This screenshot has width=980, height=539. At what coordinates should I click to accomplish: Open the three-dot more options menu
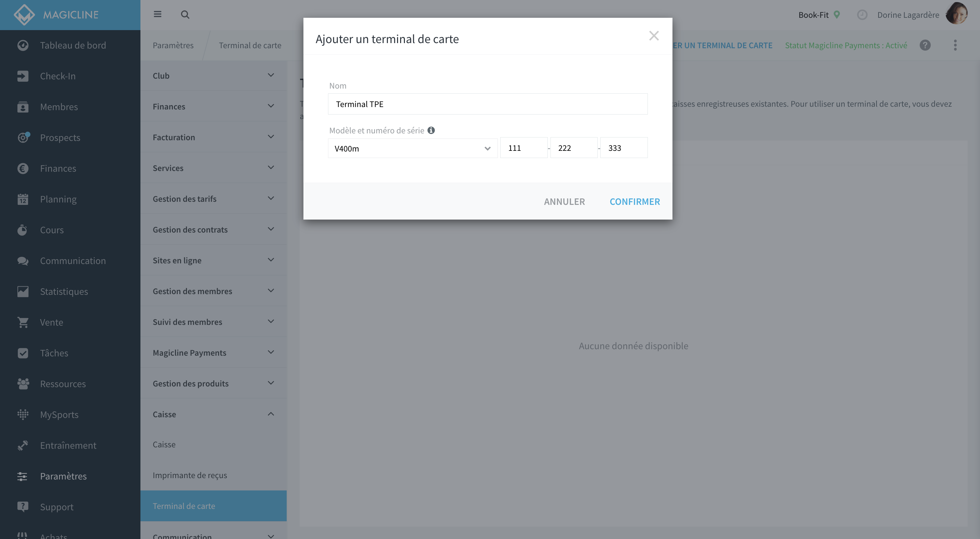pyautogui.click(x=955, y=45)
